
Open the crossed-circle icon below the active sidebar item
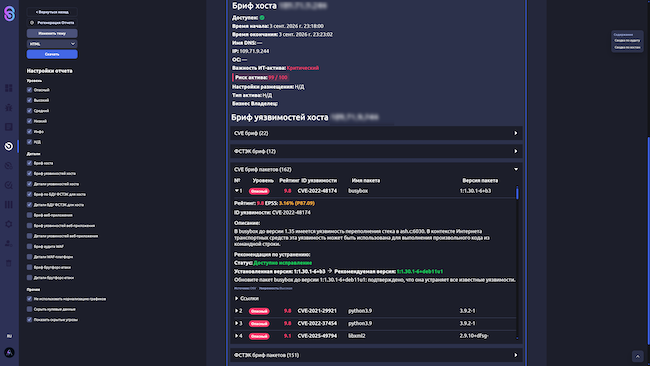tap(9, 166)
